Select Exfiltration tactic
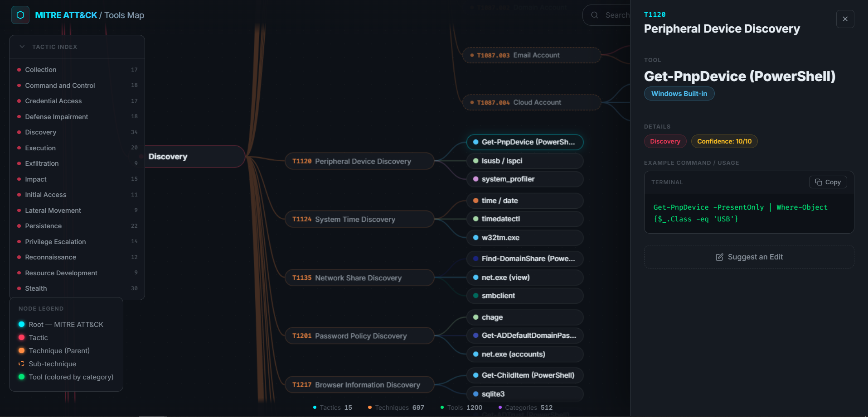Viewport: 868px width, 417px height. point(77,163)
